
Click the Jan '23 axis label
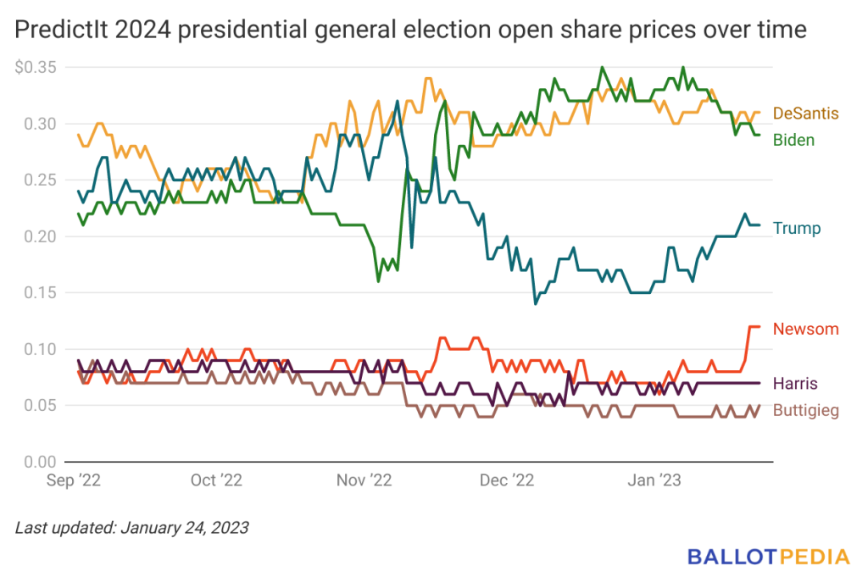tap(654, 480)
